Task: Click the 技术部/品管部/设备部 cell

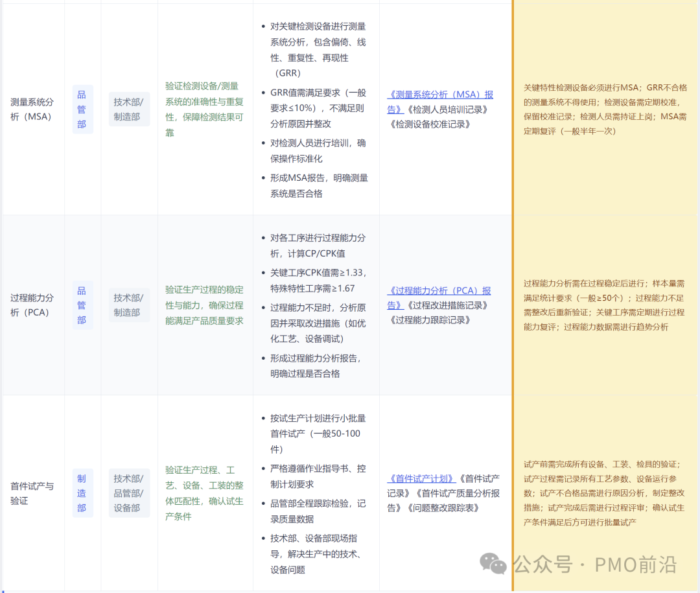Action: (x=129, y=493)
